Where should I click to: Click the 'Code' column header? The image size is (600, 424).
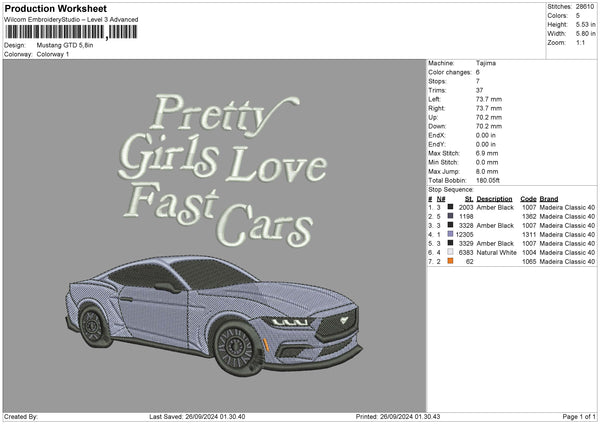click(x=528, y=199)
